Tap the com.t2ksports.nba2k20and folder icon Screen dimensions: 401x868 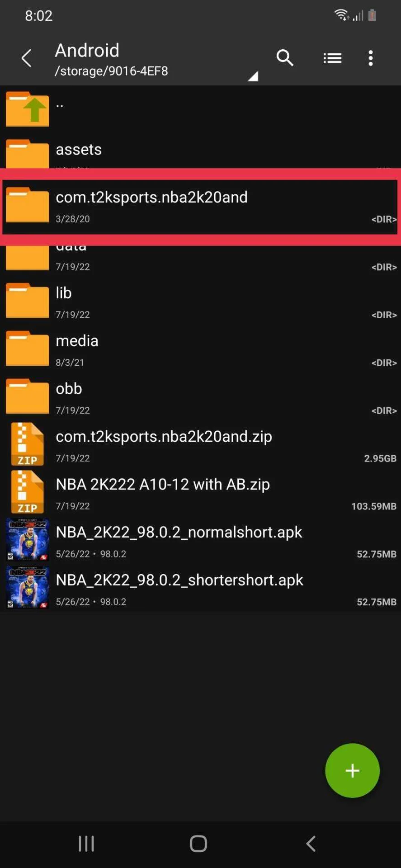[x=27, y=205]
